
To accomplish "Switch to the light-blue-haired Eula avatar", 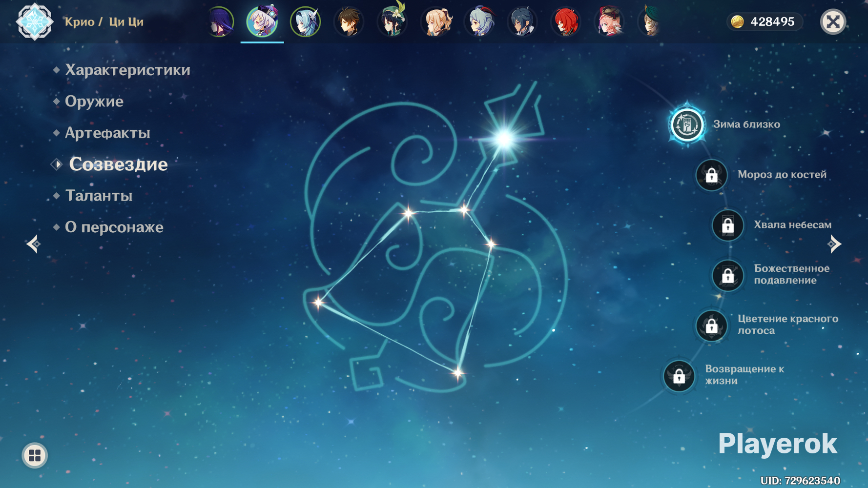I will point(306,22).
